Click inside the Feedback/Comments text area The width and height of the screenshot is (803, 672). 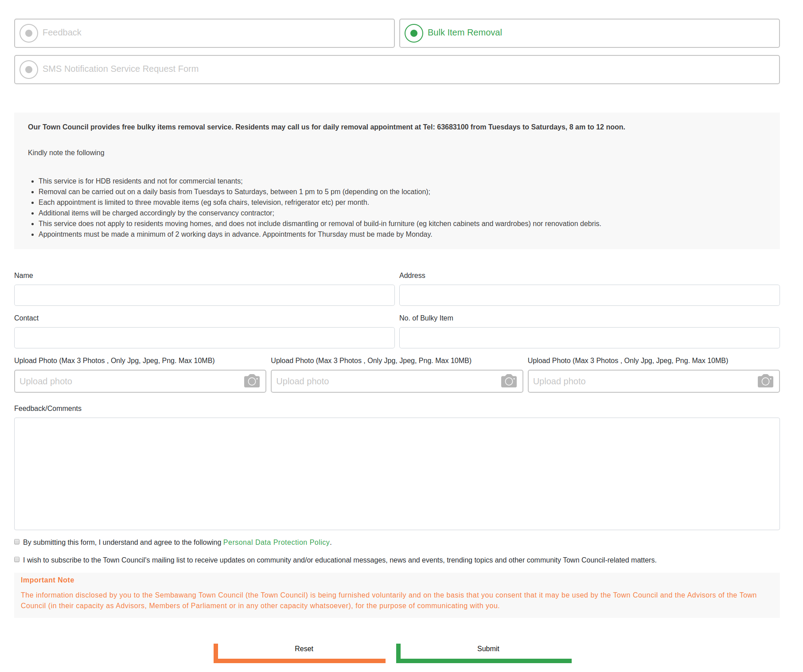[397, 473]
